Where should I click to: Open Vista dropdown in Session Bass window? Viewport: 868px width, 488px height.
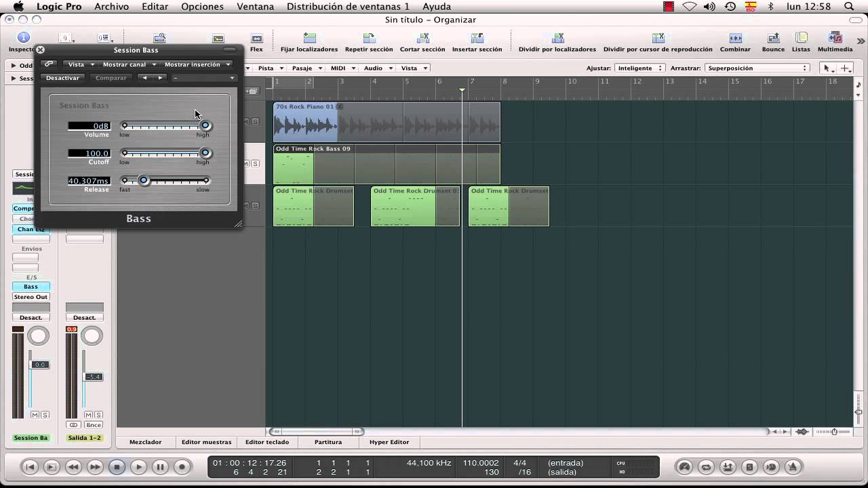(x=80, y=64)
